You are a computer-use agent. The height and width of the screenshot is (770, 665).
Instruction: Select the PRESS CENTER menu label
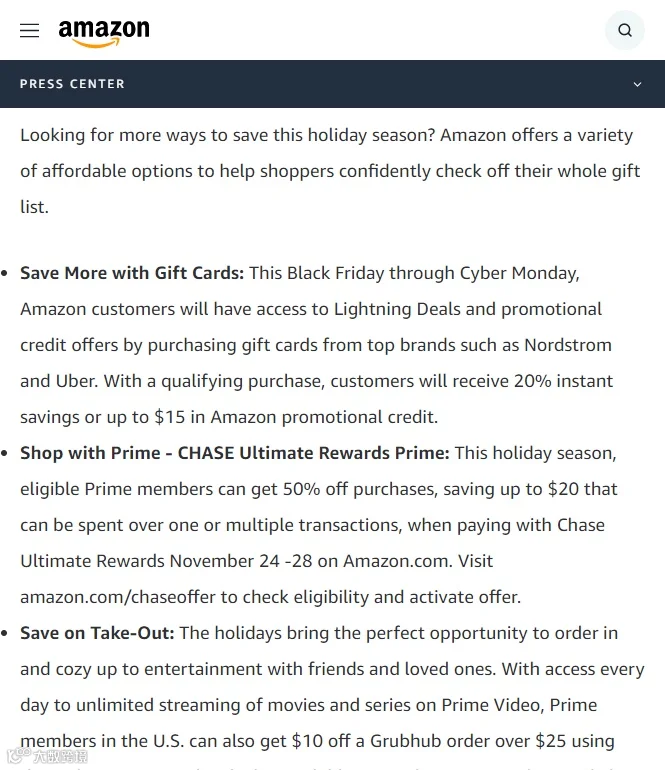pos(72,84)
